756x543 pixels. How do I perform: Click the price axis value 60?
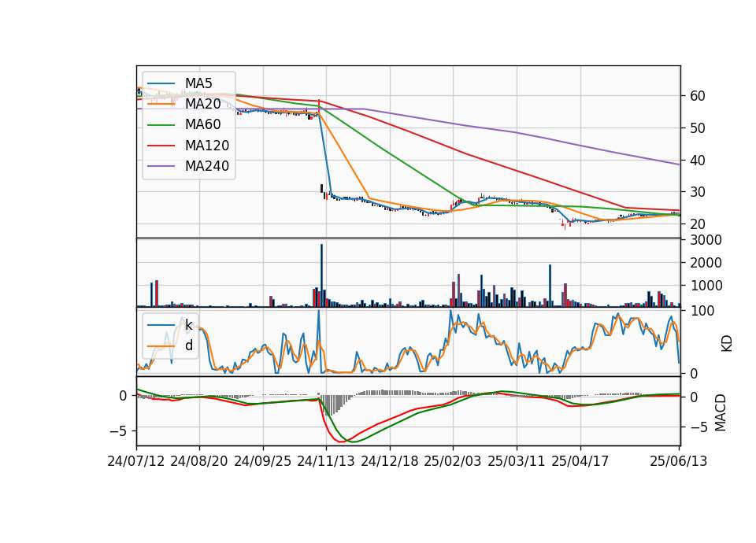tap(698, 96)
